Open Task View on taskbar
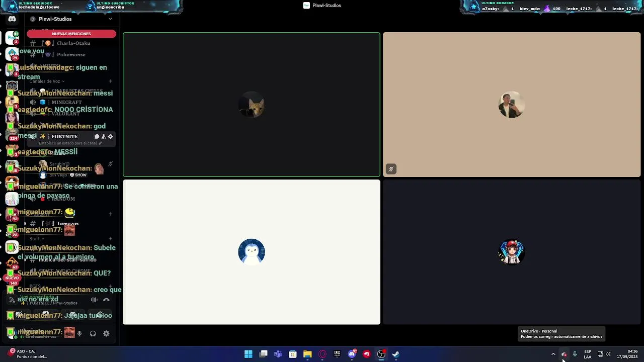The height and width of the screenshot is (362, 644). pyautogui.click(x=263, y=354)
